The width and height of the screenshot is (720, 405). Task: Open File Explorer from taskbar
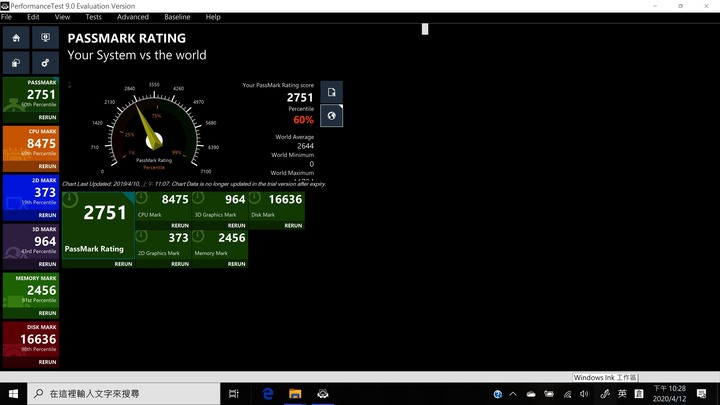click(x=295, y=394)
